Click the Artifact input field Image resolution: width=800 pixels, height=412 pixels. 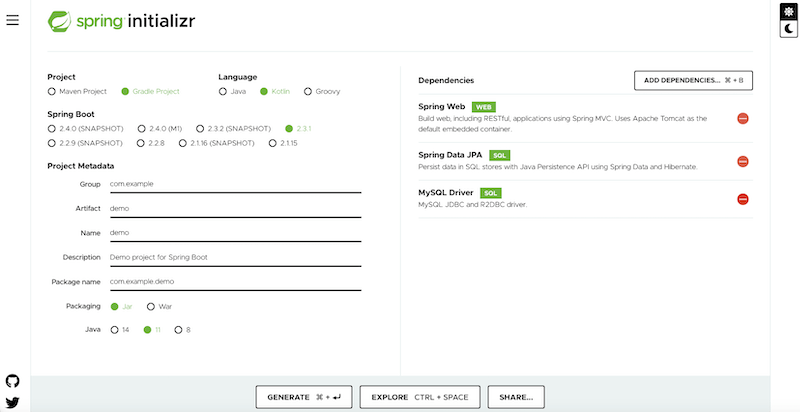tap(235, 209)
